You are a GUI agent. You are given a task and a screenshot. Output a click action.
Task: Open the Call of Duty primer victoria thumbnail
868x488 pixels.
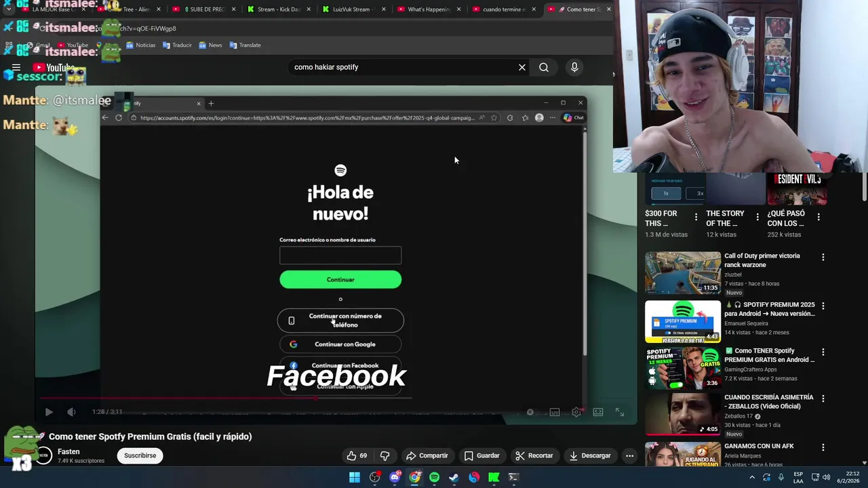[683, 272]
